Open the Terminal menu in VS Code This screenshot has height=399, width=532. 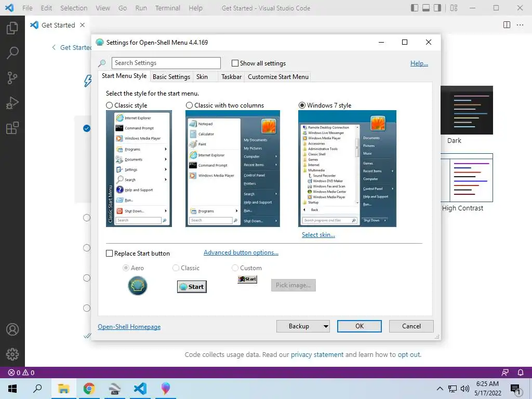(168, 8)
